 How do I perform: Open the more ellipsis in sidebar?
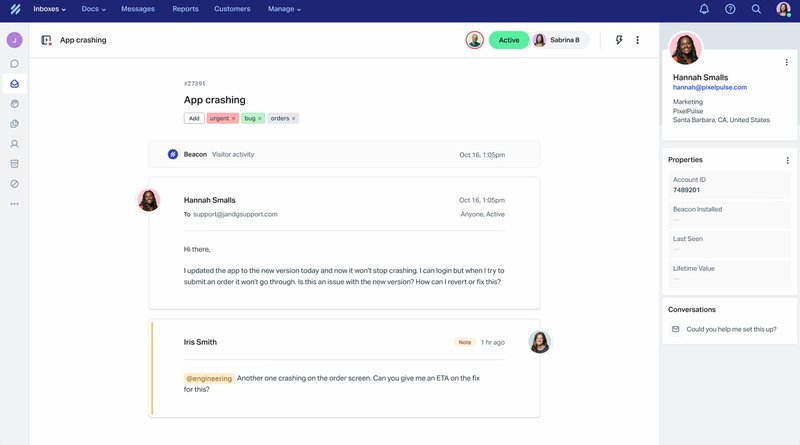[14, 204]
